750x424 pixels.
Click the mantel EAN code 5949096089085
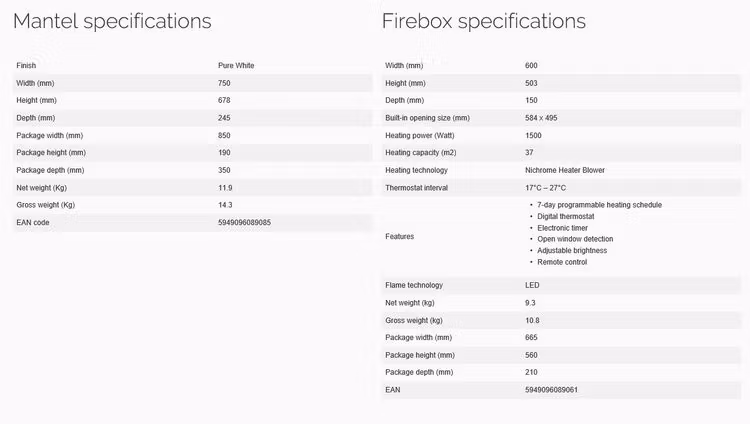coord(244,223)
